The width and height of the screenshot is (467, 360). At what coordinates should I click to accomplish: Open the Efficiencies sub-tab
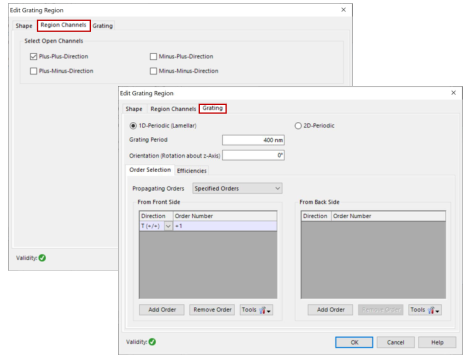pyautogui.click(x=192, y=171)
